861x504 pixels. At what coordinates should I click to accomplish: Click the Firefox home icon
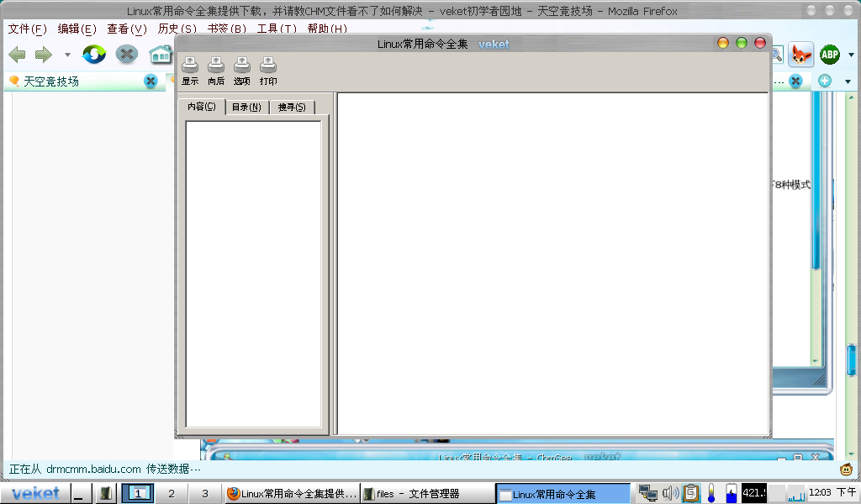pyautogui.click(x=161, y=55)
